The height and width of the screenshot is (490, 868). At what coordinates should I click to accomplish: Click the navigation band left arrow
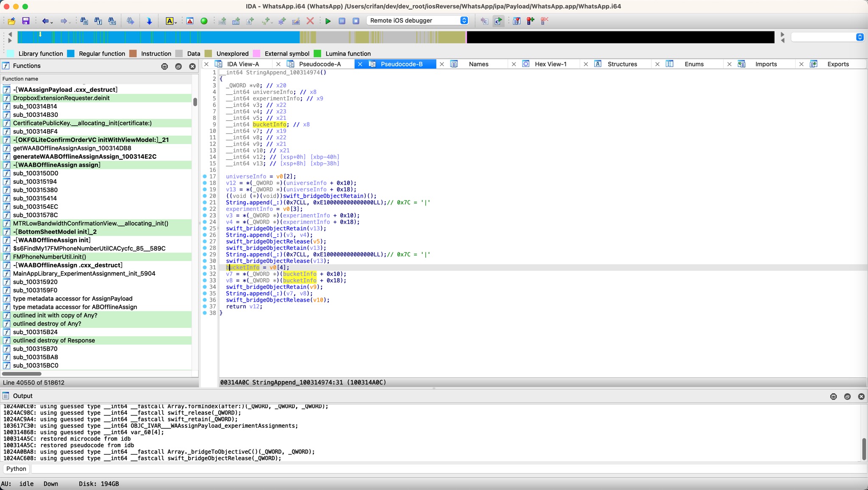pos(10,34)
